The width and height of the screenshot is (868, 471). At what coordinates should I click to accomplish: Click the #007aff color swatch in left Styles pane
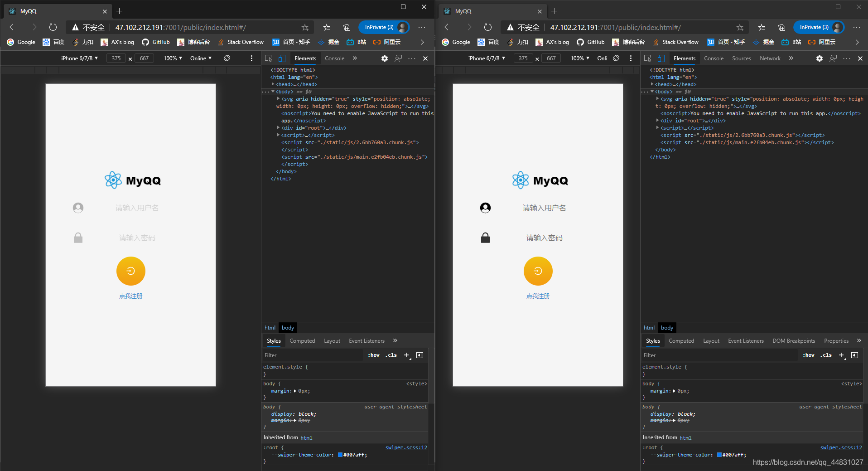click(x=340, y=455)
